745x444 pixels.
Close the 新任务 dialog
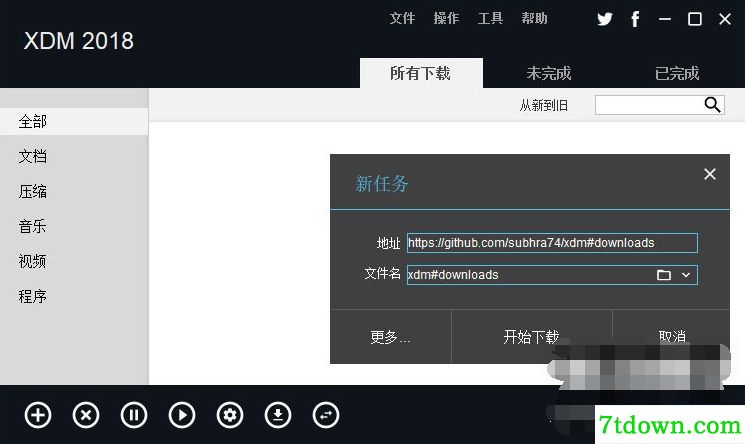[x=710, y=174]
